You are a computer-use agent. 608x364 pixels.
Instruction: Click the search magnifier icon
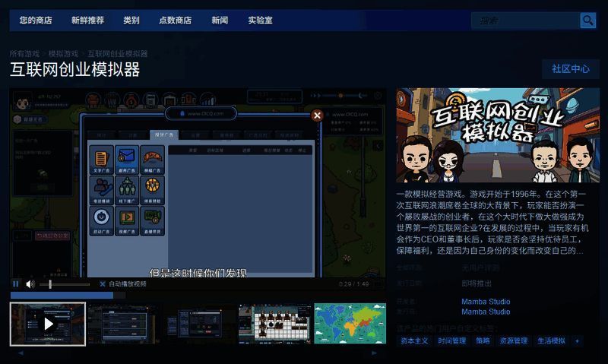587,21
